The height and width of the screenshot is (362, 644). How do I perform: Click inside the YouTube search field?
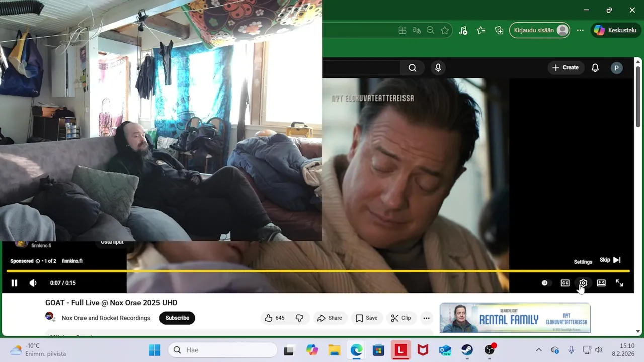point(361,68)
